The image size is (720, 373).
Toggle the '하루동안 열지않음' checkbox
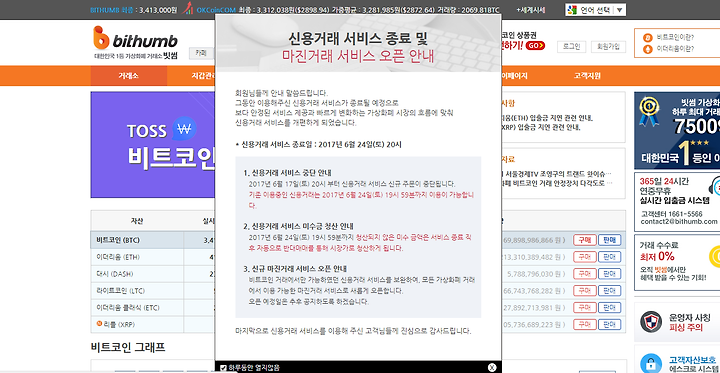coord(224,367)
